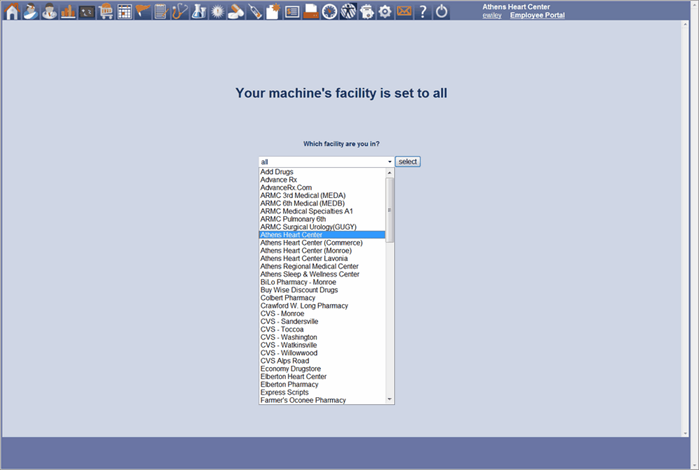Screen dimensions: 699x470
Task: Open the printer/fax icon
Action: (x=311, y=11)
